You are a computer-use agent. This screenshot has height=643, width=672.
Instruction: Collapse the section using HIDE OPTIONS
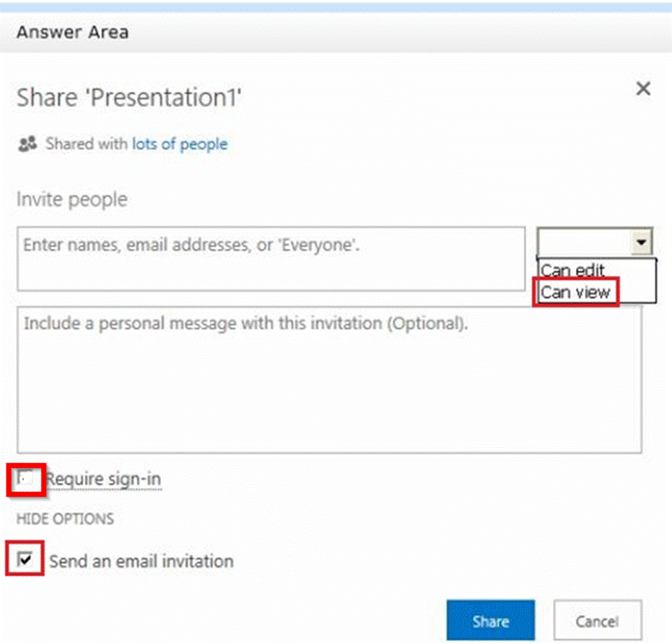tap(65, 518)
